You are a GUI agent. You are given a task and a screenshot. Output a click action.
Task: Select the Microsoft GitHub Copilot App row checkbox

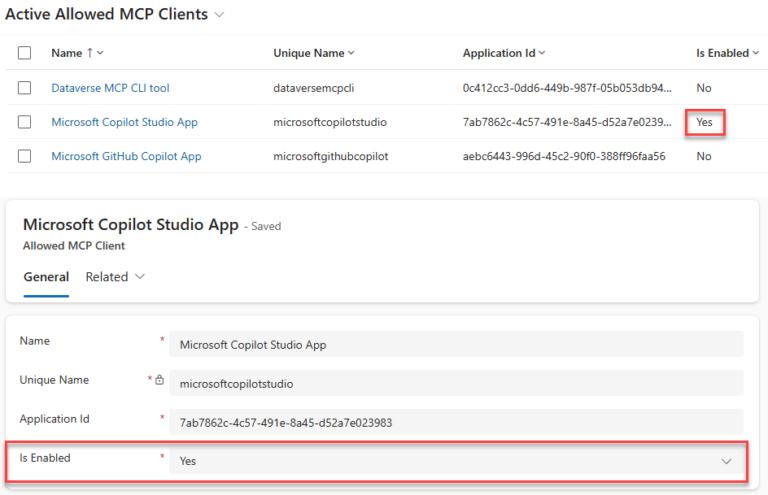point(24,156)
